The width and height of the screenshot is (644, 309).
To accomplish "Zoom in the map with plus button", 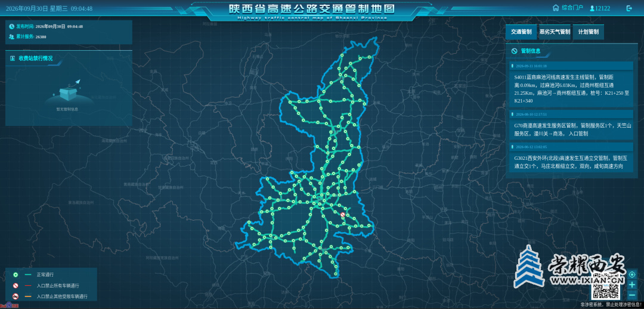I will coord(631,285).
